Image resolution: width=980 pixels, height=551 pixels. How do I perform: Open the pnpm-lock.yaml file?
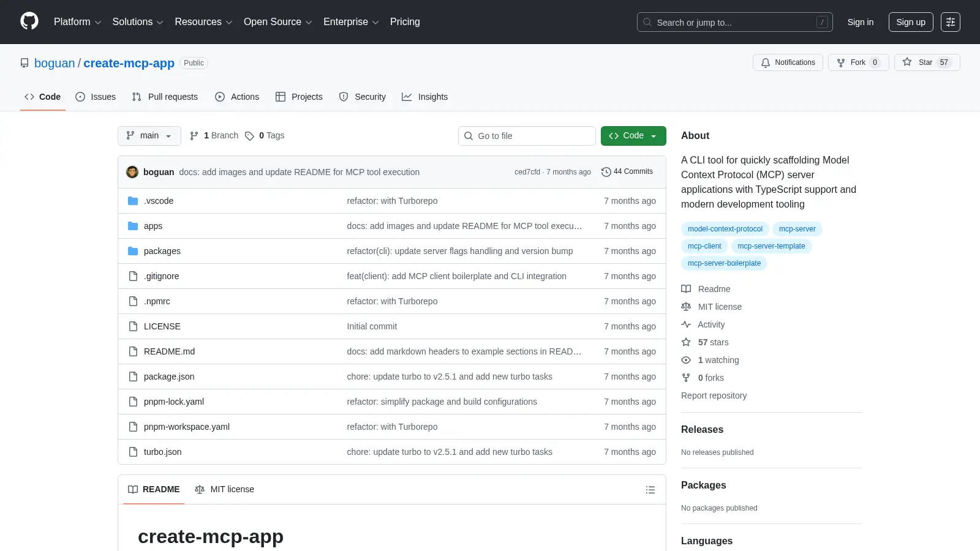point(174,402)
